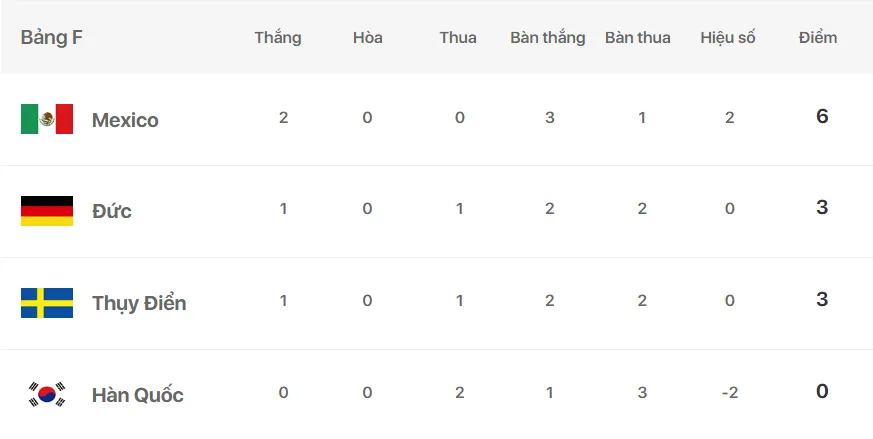Click Mexico's 6 points value
The width and height of the screenshot is (873, 439).
tap(822, 116)
